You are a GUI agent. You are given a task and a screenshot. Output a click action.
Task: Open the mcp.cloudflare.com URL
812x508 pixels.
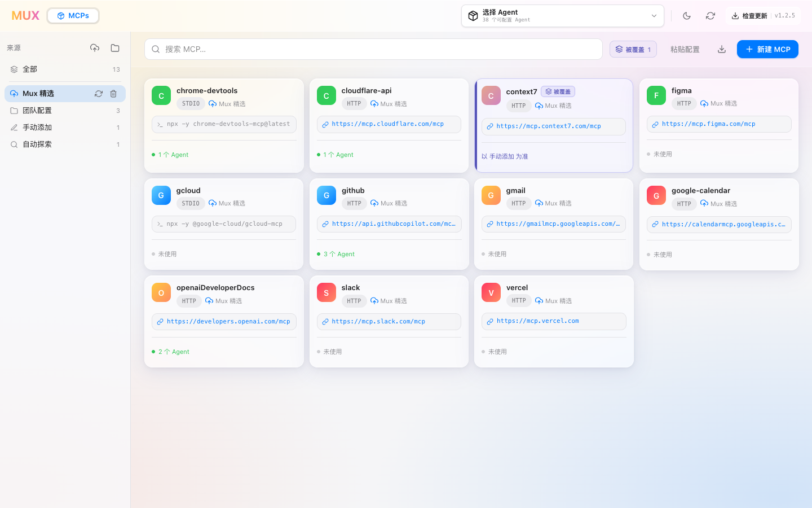click(389, 124)
